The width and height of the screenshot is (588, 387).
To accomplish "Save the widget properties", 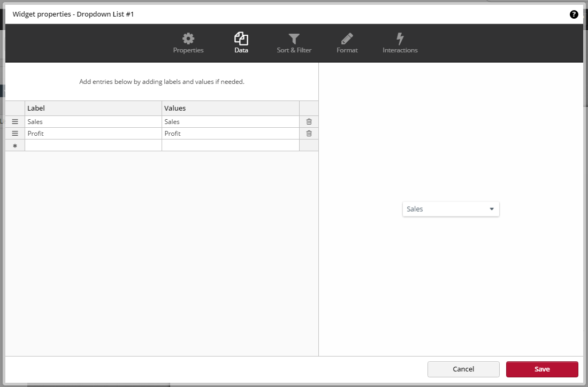I will (541, 369).
